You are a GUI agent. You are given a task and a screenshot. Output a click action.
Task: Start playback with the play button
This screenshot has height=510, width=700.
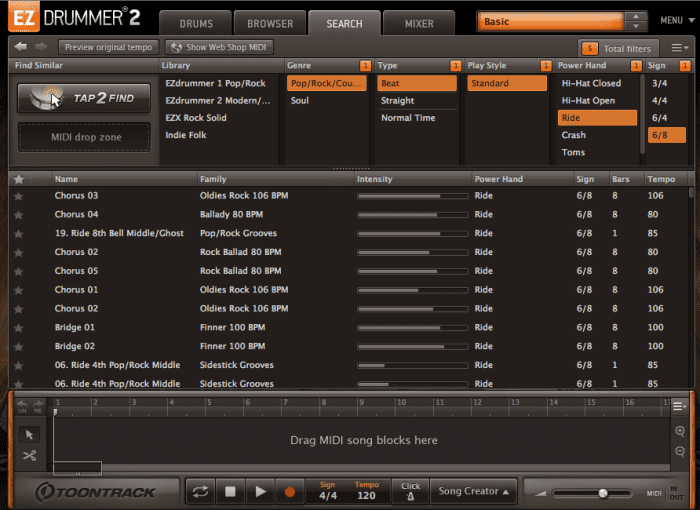tap(260, 492)
